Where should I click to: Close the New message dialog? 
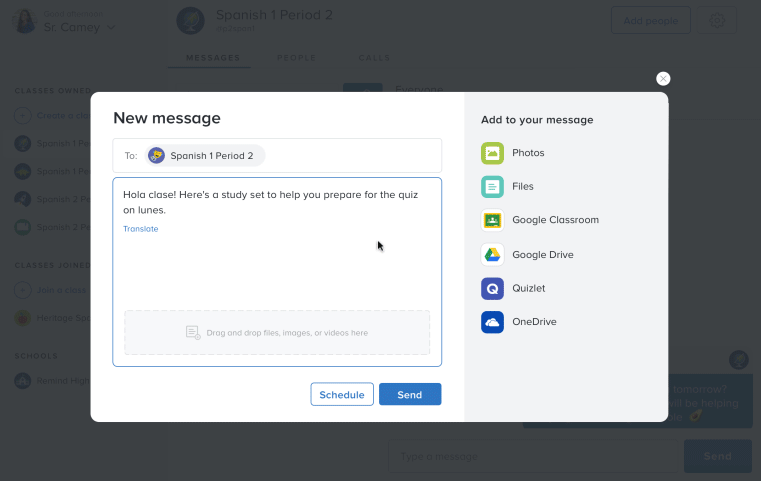click(x=663, y=79)
